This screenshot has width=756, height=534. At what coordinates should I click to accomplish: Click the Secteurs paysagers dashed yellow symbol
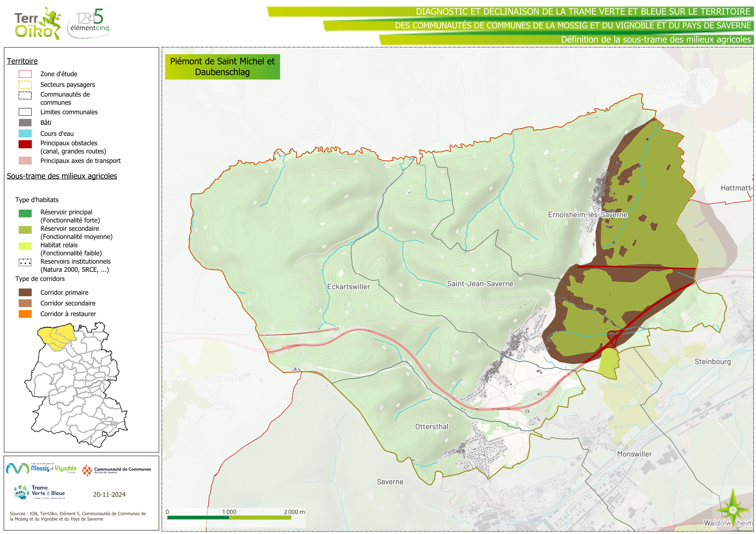point(25,85)
